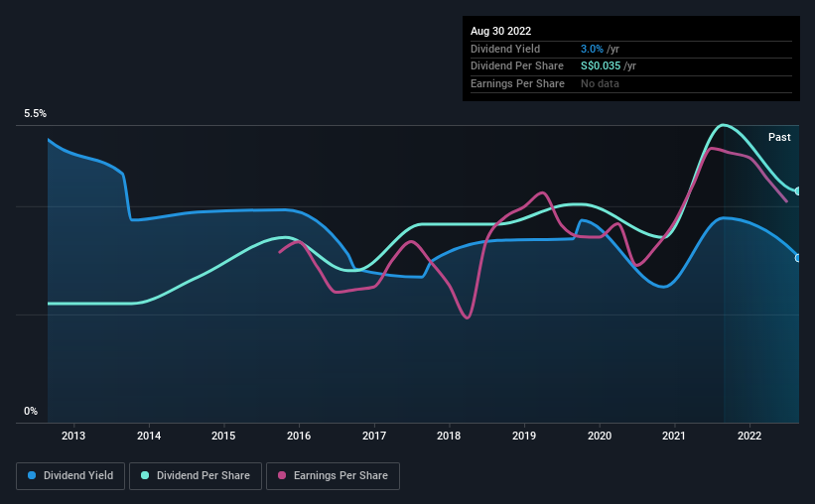Select the 2016 x-axis label
The height and width of the screenshot is (504, 815).
coord(299,436)
